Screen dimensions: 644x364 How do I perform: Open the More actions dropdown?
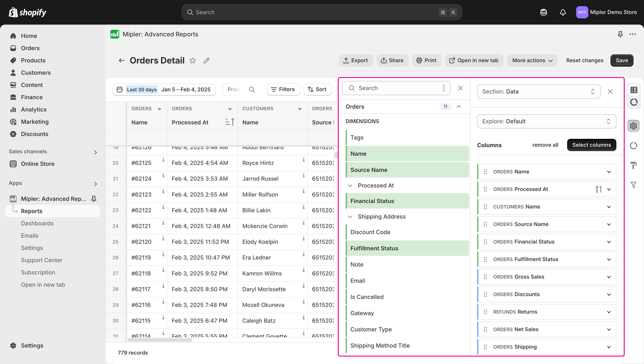pos(532,60)
